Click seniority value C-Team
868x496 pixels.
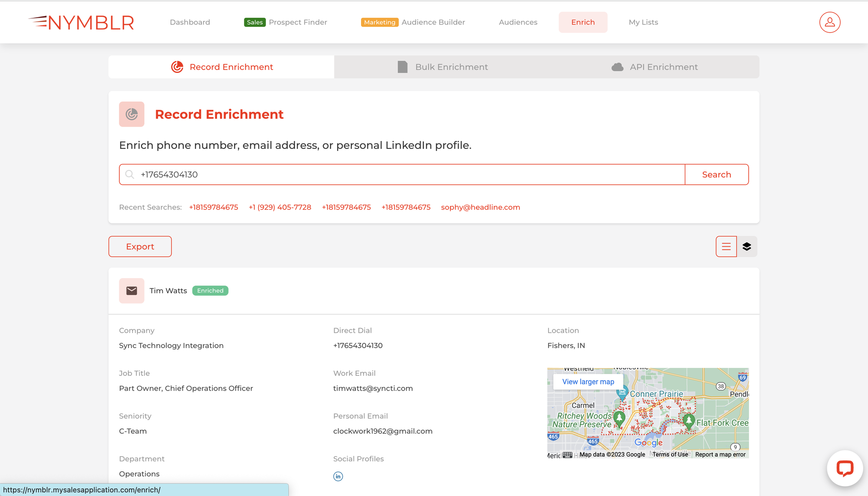click(133, 431)
